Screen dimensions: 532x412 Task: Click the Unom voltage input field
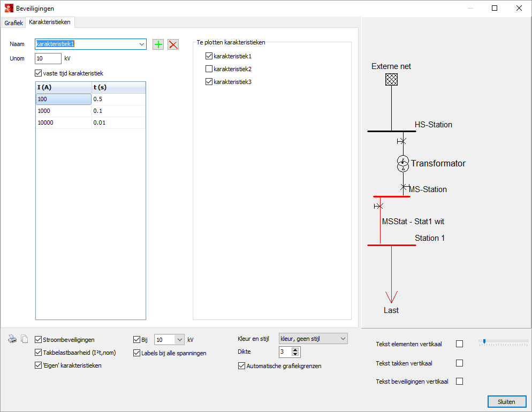[48, 58]
